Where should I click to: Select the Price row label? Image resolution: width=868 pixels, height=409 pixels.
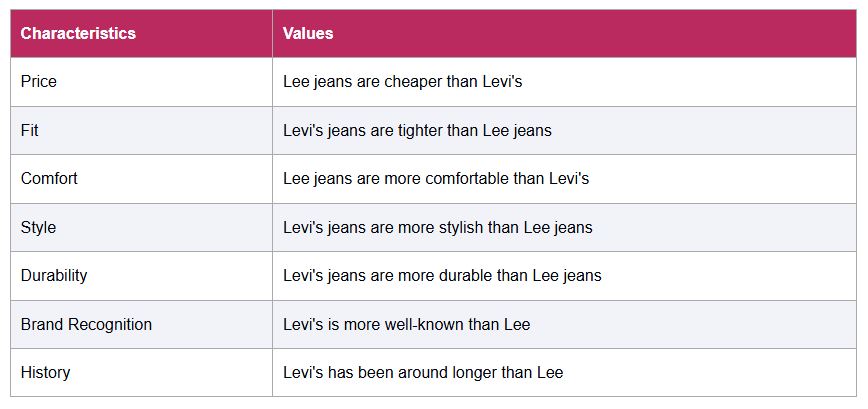[39, 81]
